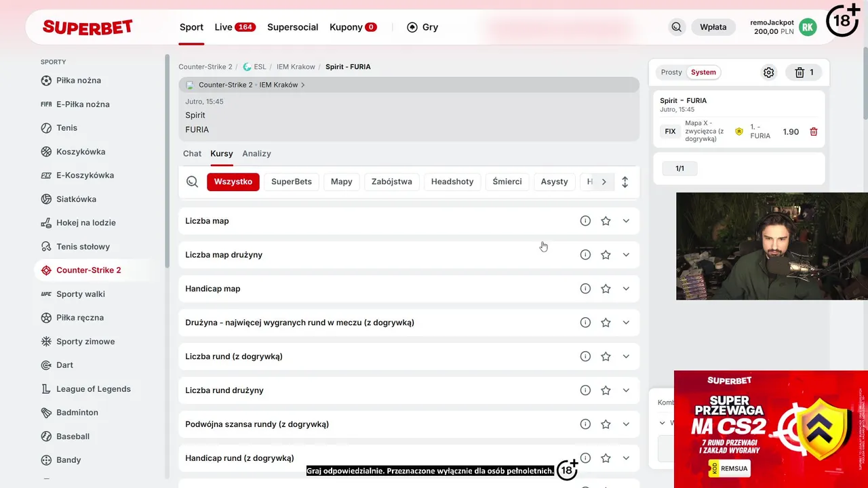Expand Drużyna - najwięcej wygranych rund market

626,323
